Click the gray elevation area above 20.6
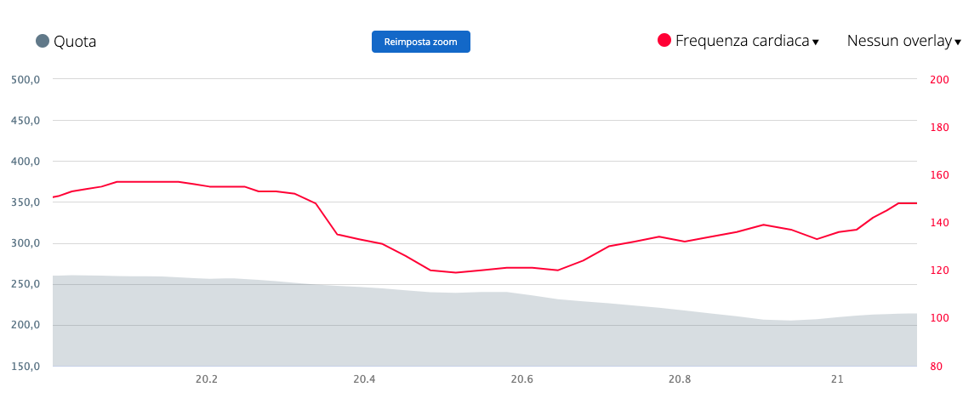The width and height of the screenshot is (980, 393). click(x=521, y=332)
